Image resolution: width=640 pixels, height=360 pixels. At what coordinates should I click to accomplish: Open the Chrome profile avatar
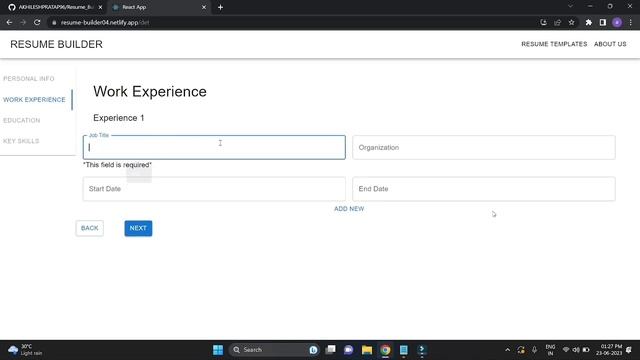pos(617,22)
